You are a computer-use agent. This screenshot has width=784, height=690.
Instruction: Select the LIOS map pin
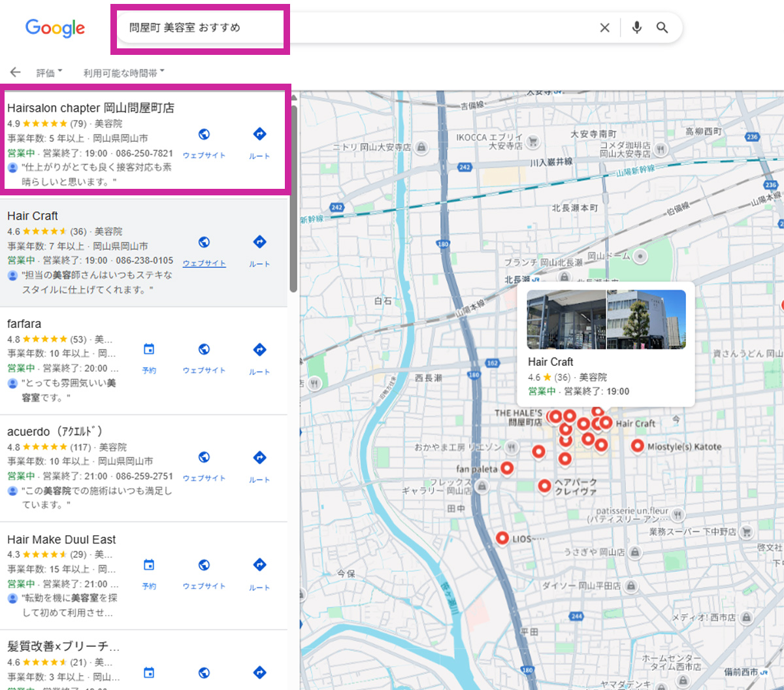pyautogui.click(x=502, y=538)
